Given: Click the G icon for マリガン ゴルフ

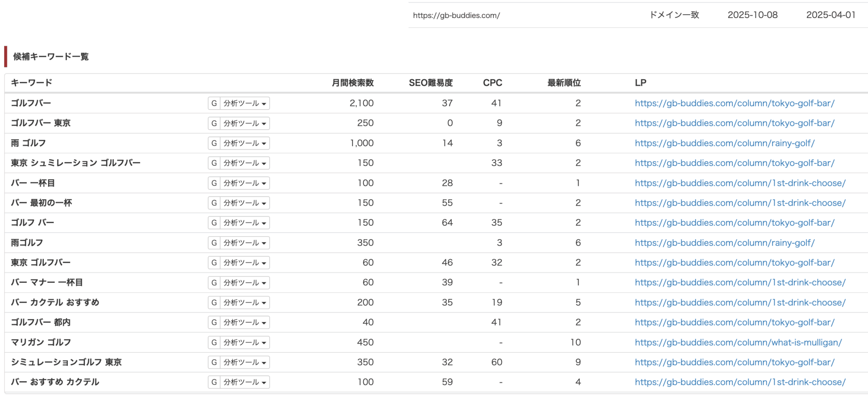Looking at the screenshot, I should coord(214,342).
